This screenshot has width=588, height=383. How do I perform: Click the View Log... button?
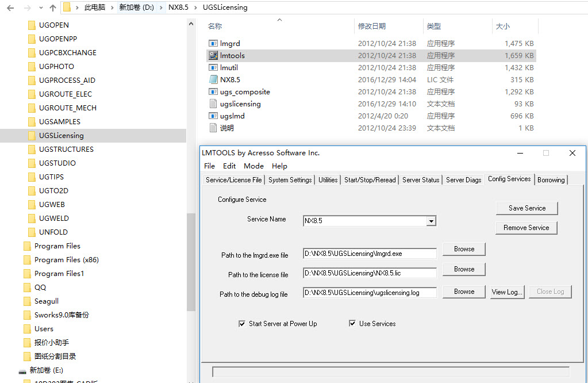click(x=507, y=292)
